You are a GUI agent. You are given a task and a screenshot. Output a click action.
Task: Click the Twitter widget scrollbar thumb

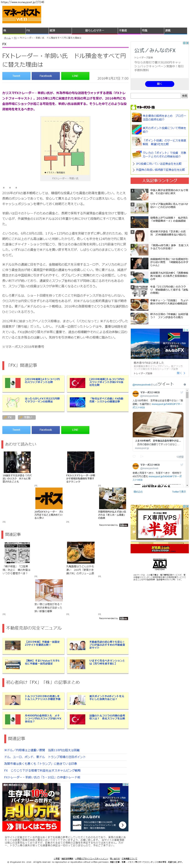point(187,395)
